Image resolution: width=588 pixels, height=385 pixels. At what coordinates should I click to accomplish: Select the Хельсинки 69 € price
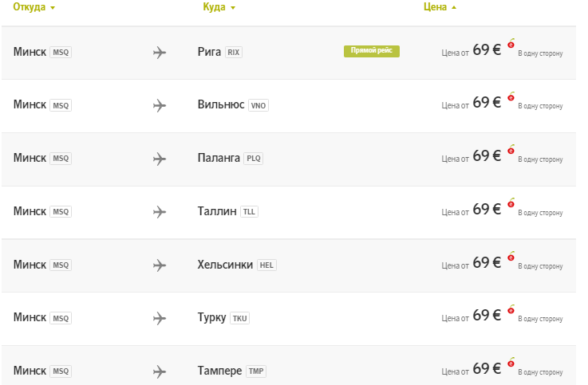click(x=487, y=263)
